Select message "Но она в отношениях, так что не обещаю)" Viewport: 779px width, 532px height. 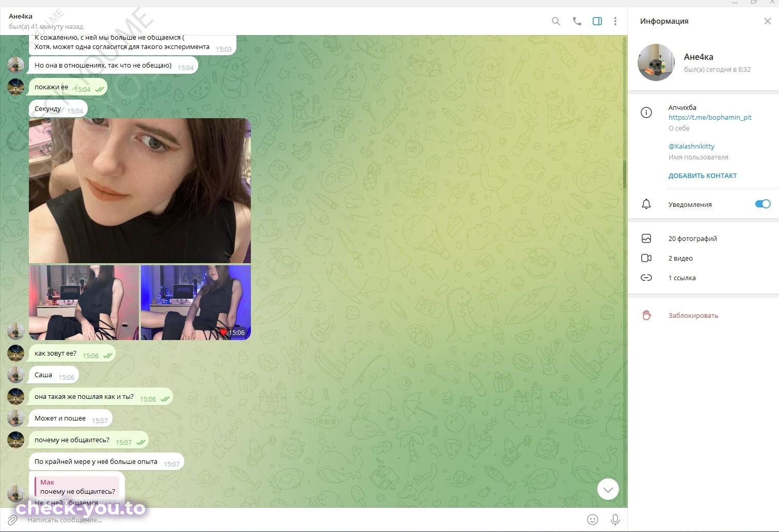coord(114,66)
